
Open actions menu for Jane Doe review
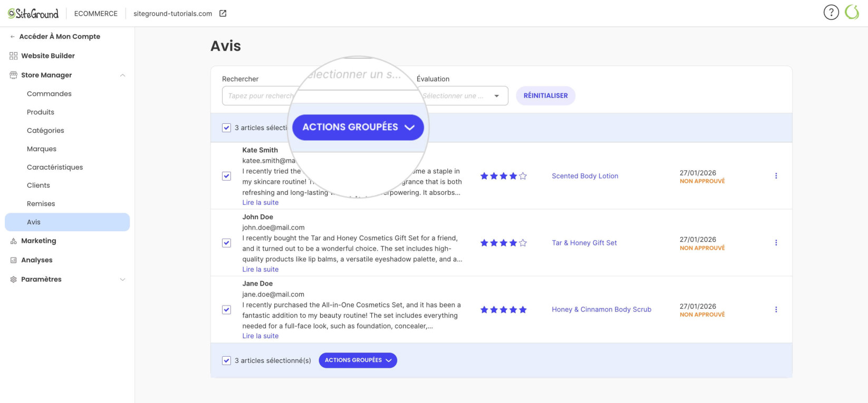point(776,310)
